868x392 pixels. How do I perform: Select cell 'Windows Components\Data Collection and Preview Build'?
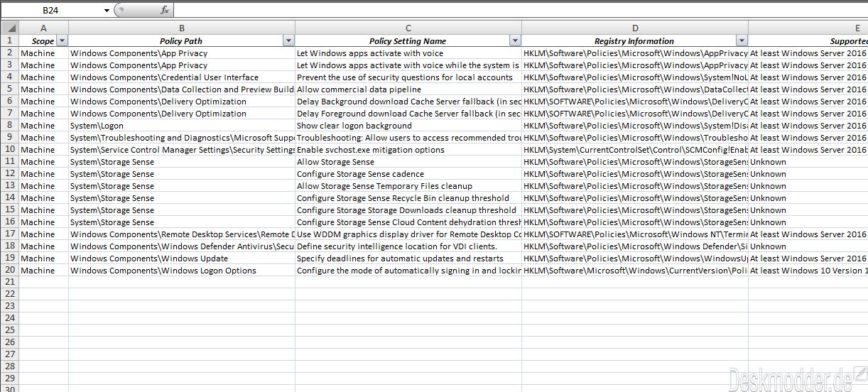coord(182,89)
